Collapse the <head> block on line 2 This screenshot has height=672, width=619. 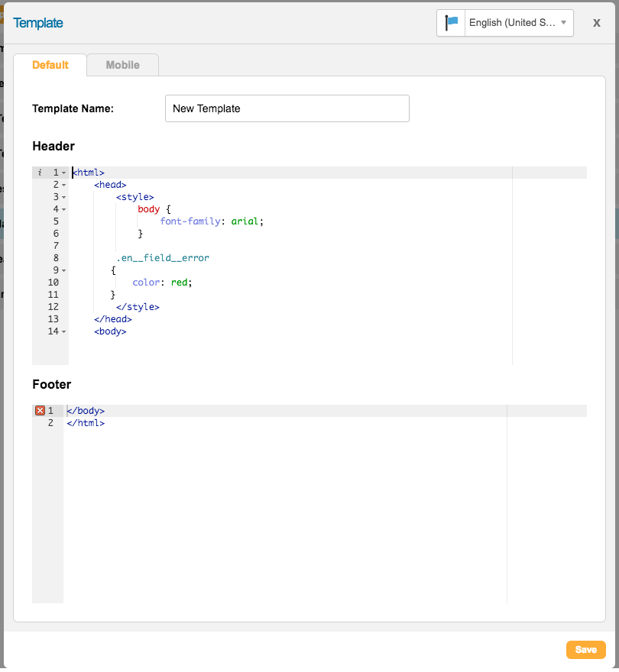63,184
